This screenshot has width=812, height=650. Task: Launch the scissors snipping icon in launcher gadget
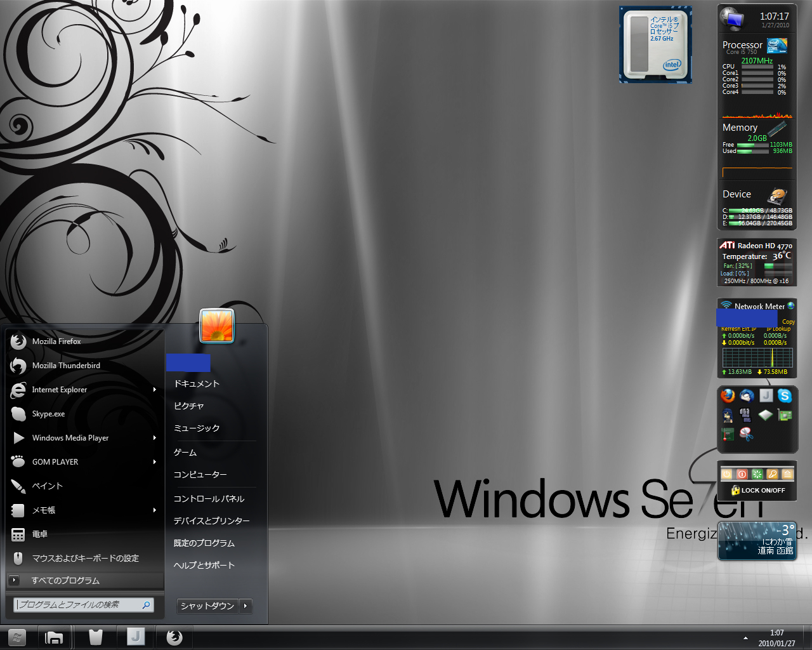tap(747, 434)
